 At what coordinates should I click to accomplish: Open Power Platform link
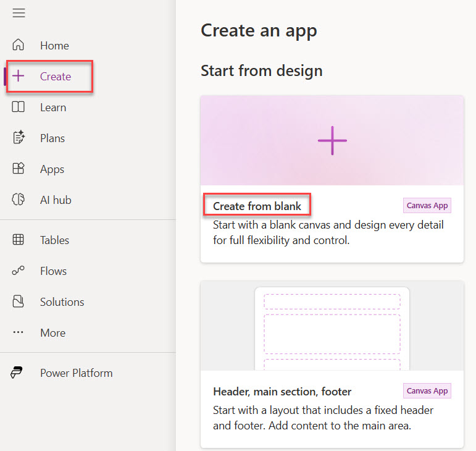[77, 373]
